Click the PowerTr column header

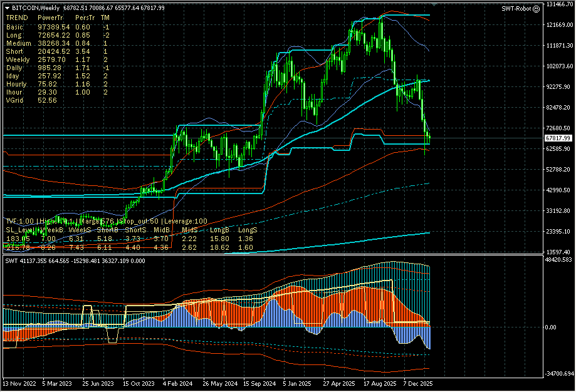pyautogui.click(x=50, y=18)
